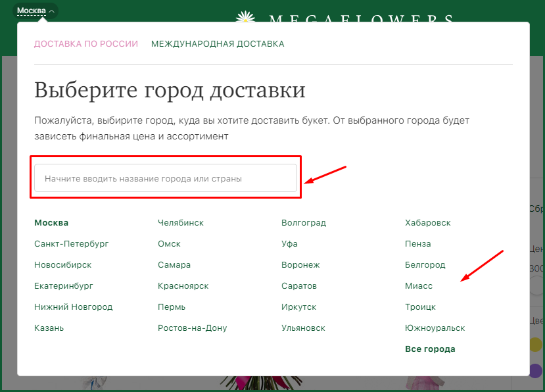
Task: Click the Megaflowers daisy logo icon
Action: pyautogui.click(x=245, y=17)
